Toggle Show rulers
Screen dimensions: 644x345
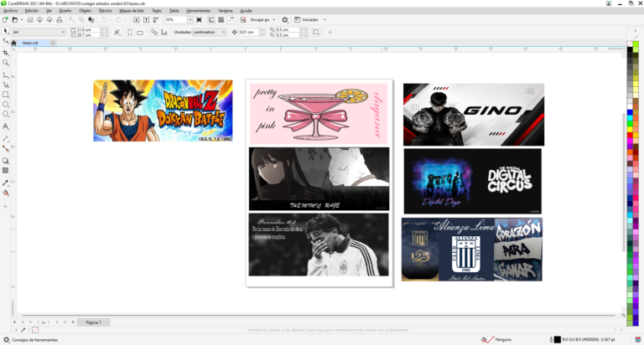point(211,20)
